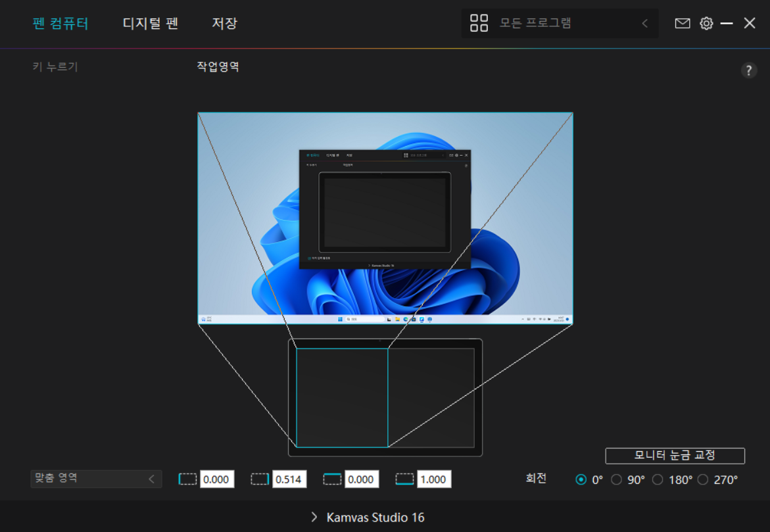Select the 180° rotation option

(x=658, y=479)
